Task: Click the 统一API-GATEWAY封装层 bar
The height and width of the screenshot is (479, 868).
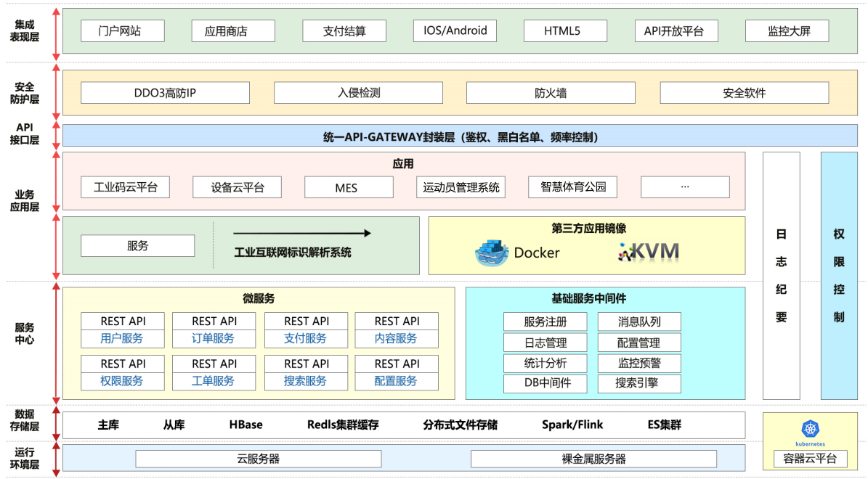Action: 460,136
